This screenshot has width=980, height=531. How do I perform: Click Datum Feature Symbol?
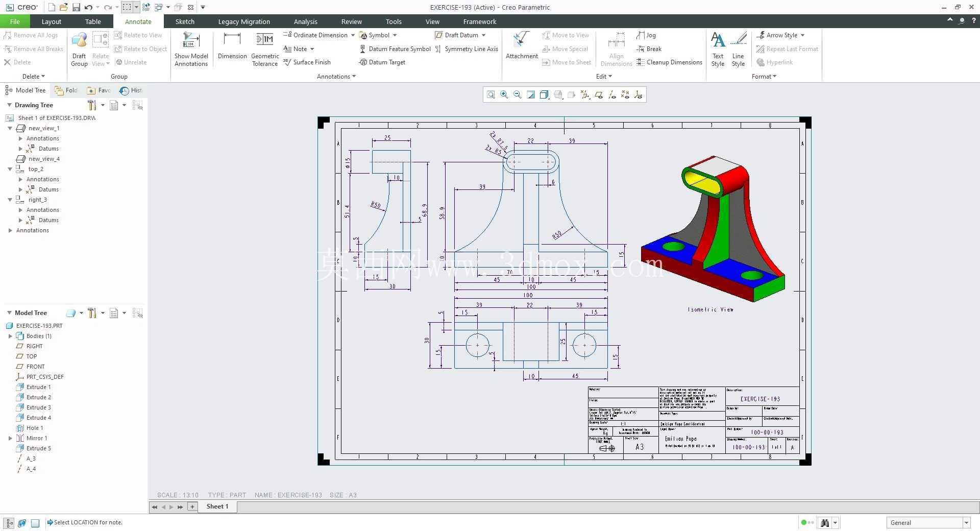pos(395,49)
